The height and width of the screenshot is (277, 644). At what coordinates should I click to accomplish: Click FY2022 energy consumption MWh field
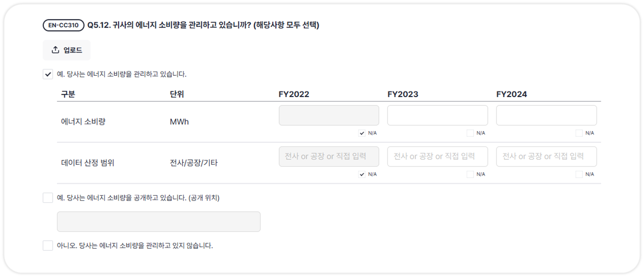pos(329,115)
